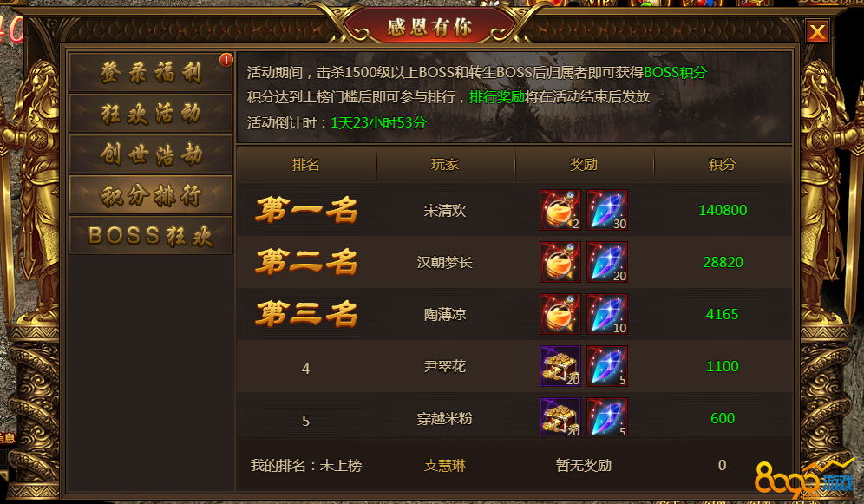Click third place potion reward icon
Viewport: 864px width, 504px height.
[560, 314]
